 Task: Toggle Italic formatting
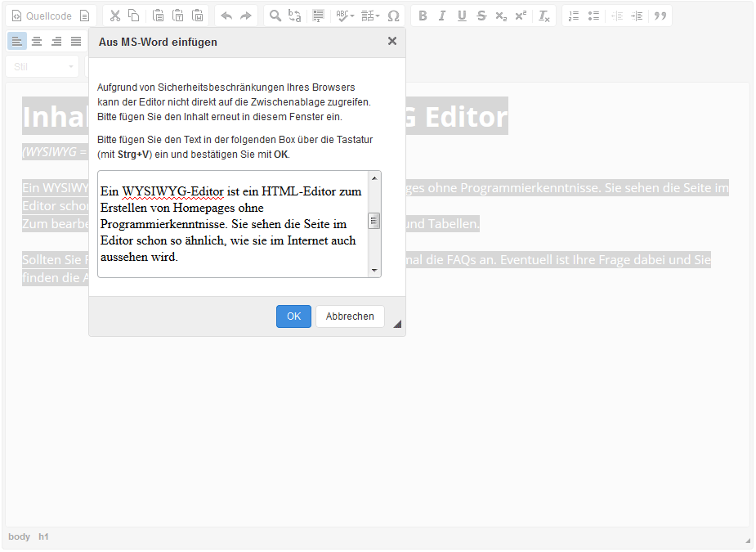click(442, 16)
